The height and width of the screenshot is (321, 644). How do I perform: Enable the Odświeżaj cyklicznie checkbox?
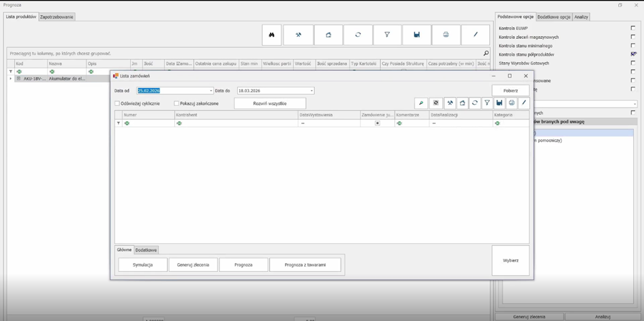click(117, 104)
